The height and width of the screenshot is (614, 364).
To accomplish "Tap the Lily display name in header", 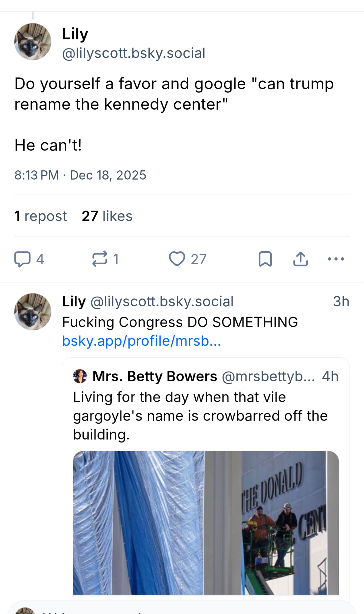I will 75,34.
